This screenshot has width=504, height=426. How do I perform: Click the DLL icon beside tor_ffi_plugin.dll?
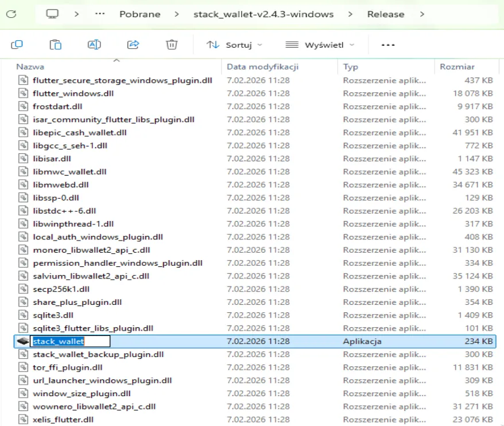23,367
